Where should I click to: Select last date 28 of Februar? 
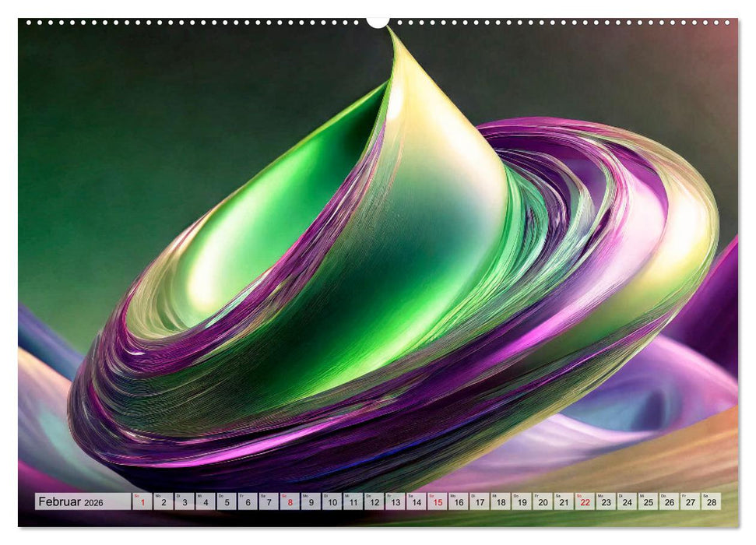(x=711, y=502)
